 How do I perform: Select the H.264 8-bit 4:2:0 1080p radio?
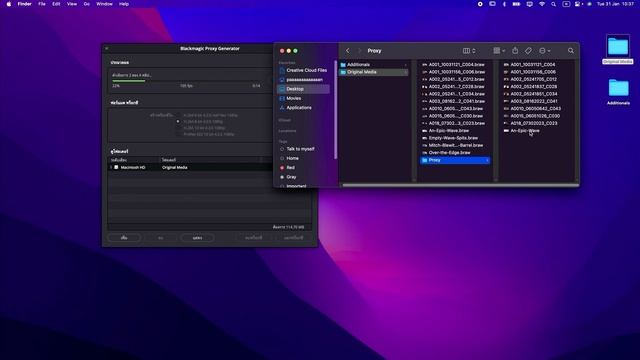tap(178, 122)
